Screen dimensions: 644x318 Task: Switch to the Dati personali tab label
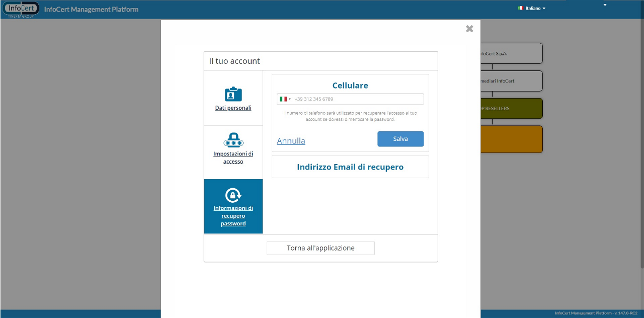pos(233,108)
